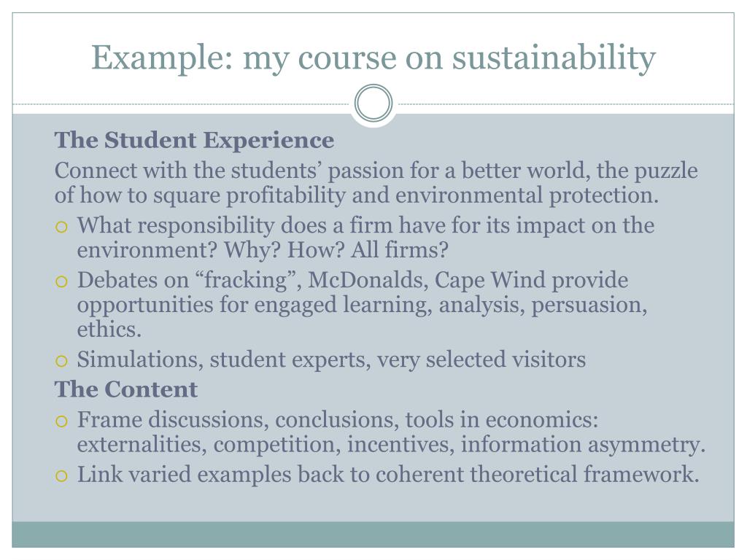This screenshot has height=560, width=747.
Task: Select the slide title 'Example: my course on sustainability'
Action: 373,58
